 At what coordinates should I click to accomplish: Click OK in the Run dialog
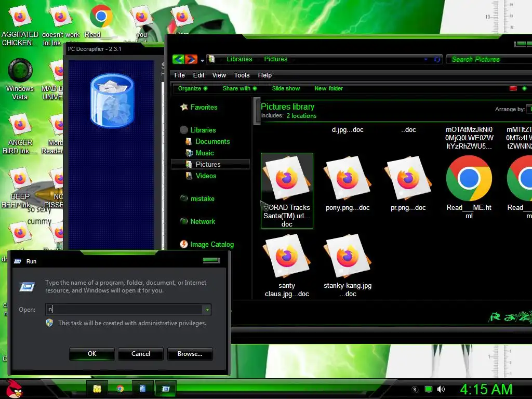[92, 354]
